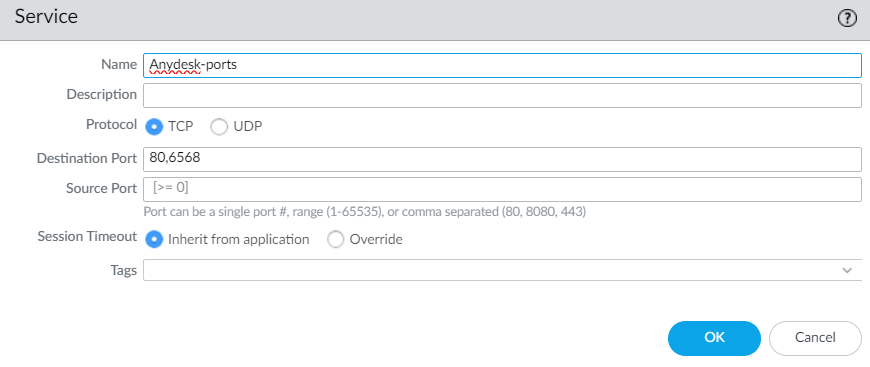The image size is (870, 367).
Task: Click the Source Port label
Action: (x=102, y=189)
